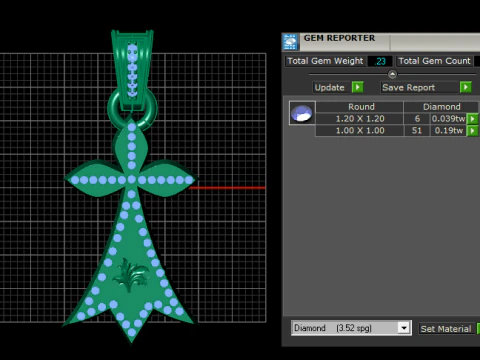Click the leaf engraving on the pendant
This screenshot has width=480, height=360.
[130, 274]
